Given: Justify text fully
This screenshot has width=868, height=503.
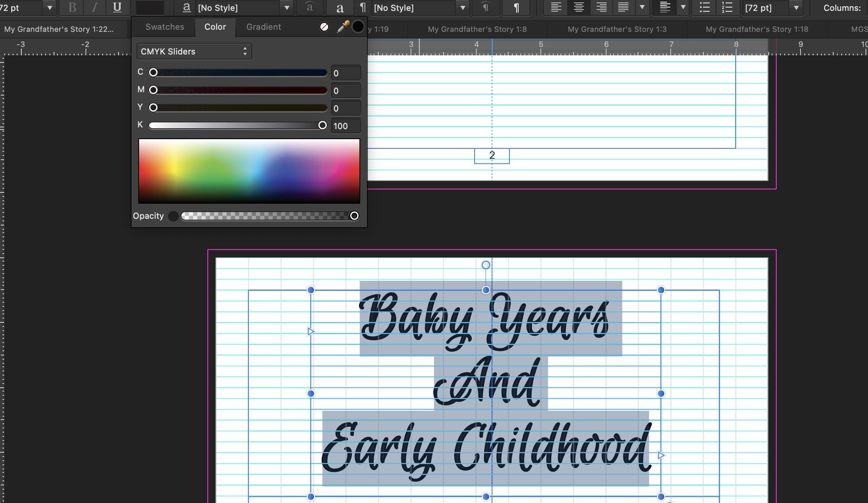Looking at the screenshot, I should pyautogui.click(x=623, y=8).
